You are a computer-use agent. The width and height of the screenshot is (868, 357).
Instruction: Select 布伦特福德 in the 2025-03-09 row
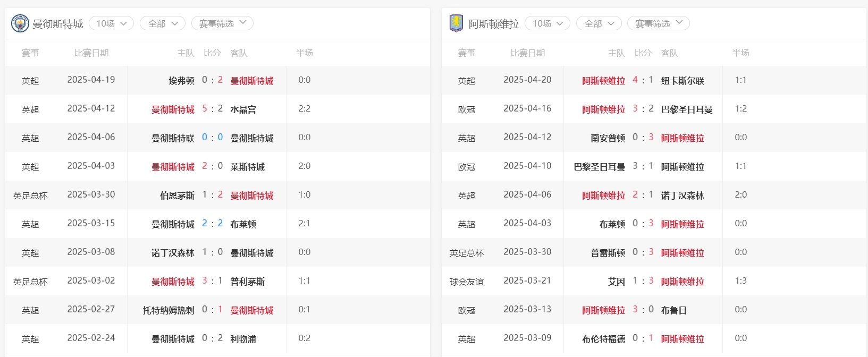click(x=603, y=339)
